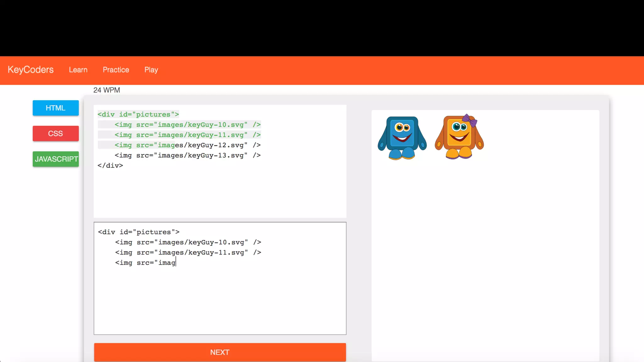Click the 24 WPM speed indicator
Viewport: 644px width, 362px height.
[x=107, y=90]
